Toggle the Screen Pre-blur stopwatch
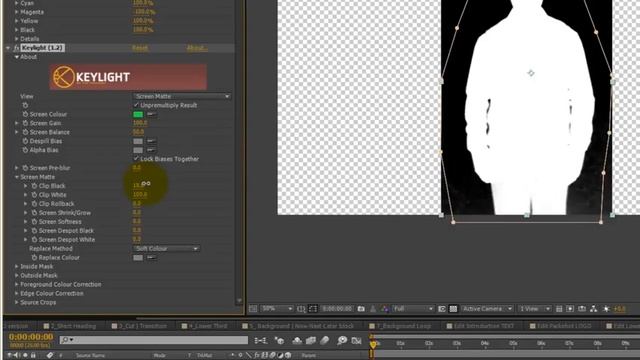Screen dimensions: 640x360 coord(25,168)
